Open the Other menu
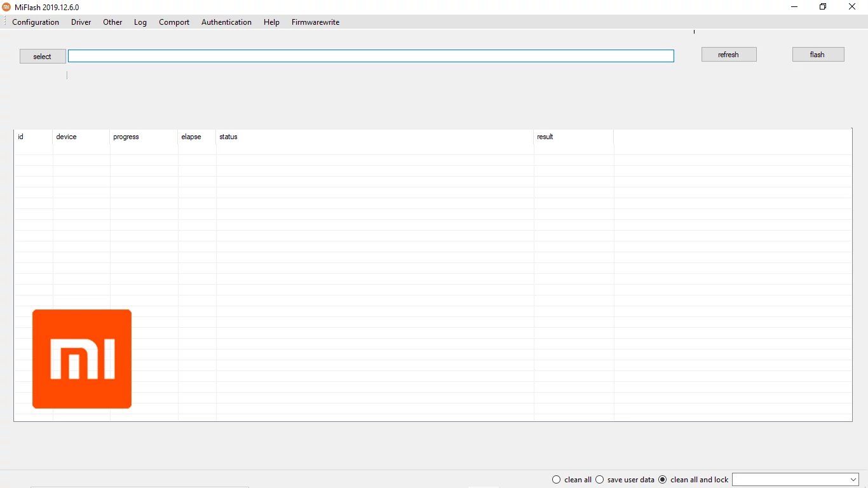The image size is (868, 488). coord(112,22)
